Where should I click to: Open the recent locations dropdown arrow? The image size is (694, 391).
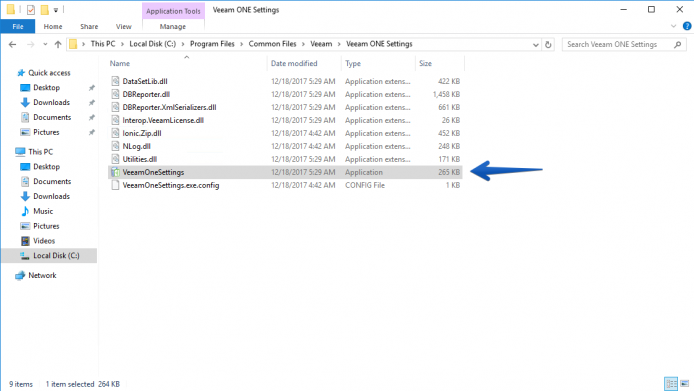45,44
